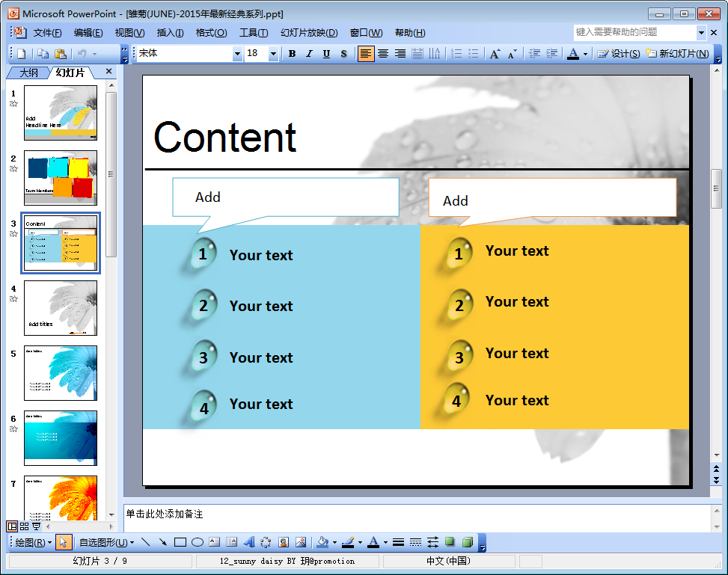Click the shadow style icon
Viewport: 728px width, 575px height.
(450, 542)
